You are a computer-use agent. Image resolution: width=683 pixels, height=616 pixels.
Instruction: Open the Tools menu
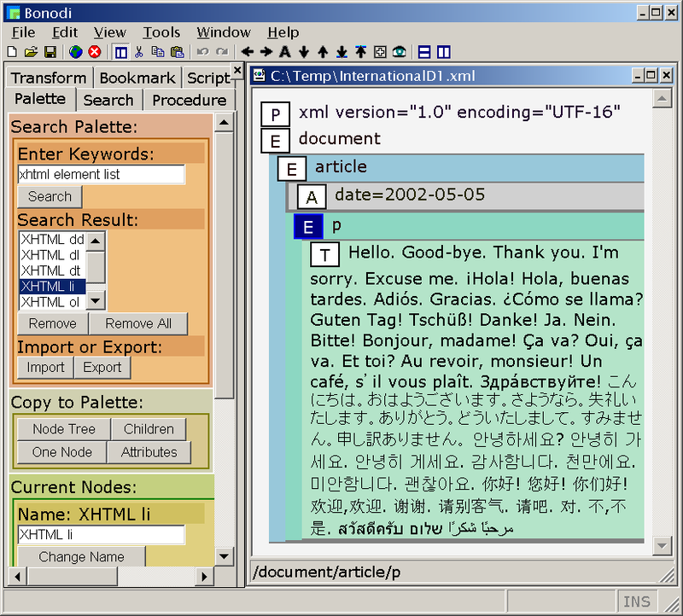point(161,32)
